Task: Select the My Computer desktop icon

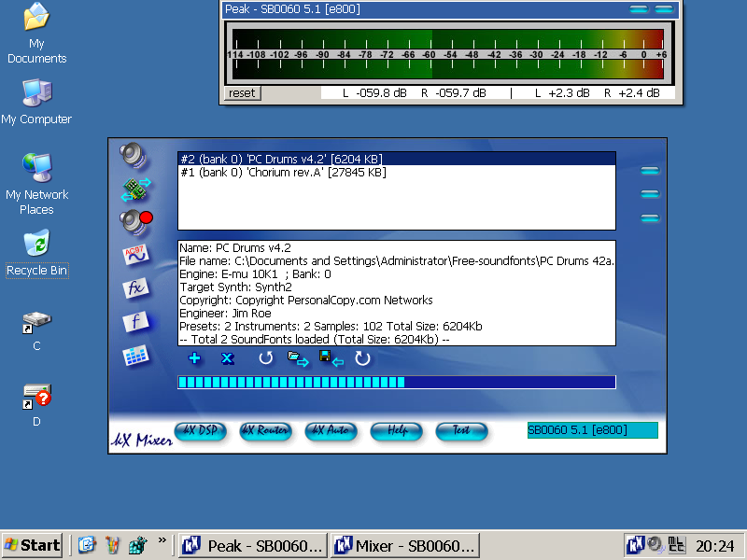Action: (36, 102)
